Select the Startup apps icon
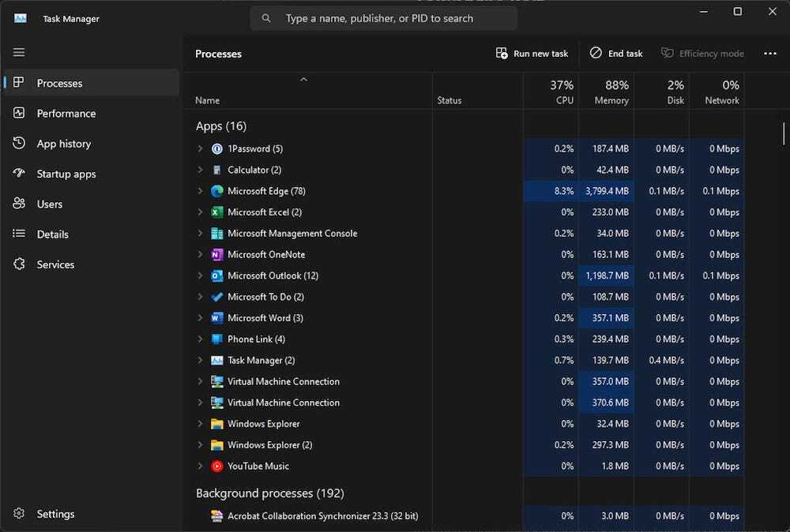This screenshot has width=790, height=532. tap(19, 174)
